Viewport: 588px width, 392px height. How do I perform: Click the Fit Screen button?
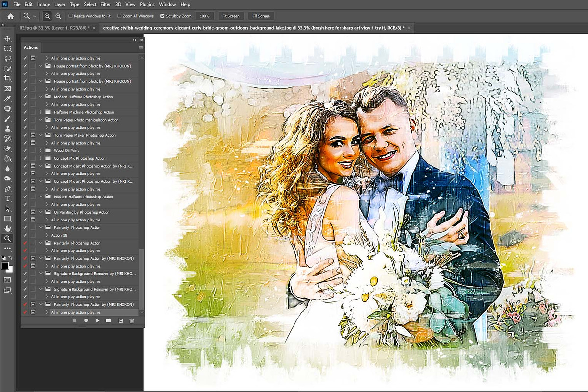tap(230, 16)
